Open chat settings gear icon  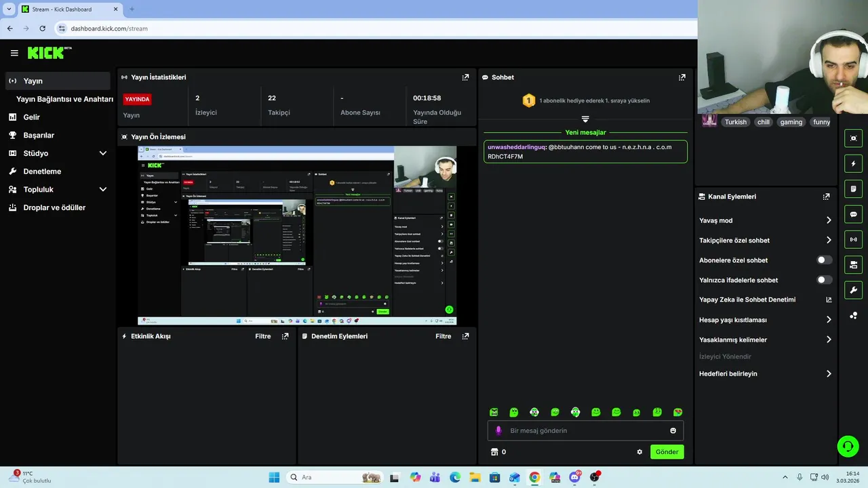pos(639,452)
